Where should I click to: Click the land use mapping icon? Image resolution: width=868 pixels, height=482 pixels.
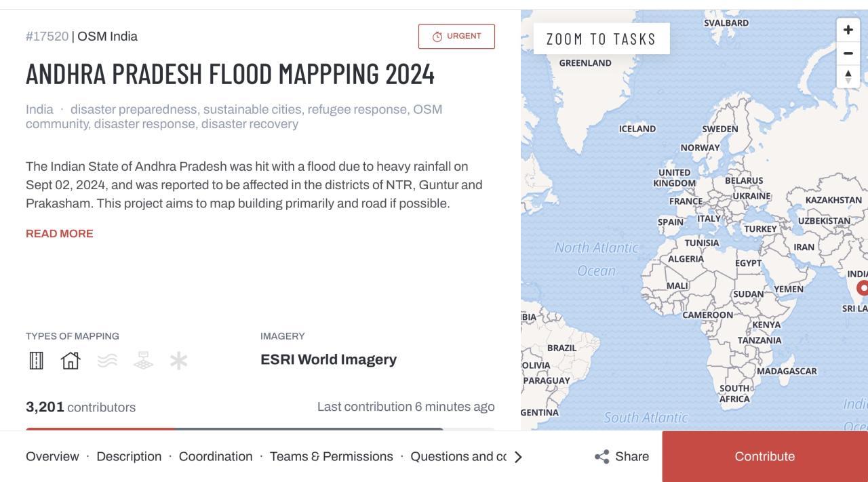[143, 361]
